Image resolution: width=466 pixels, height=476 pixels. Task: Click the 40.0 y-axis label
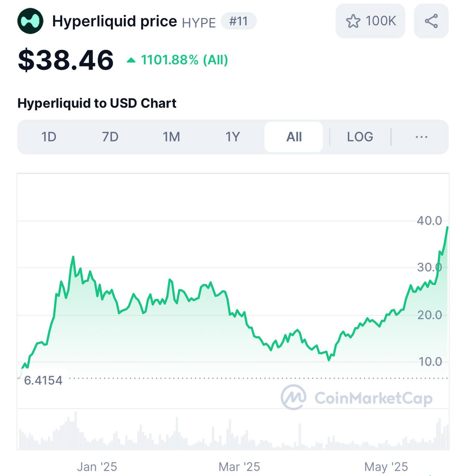click(x=429, y=221)
